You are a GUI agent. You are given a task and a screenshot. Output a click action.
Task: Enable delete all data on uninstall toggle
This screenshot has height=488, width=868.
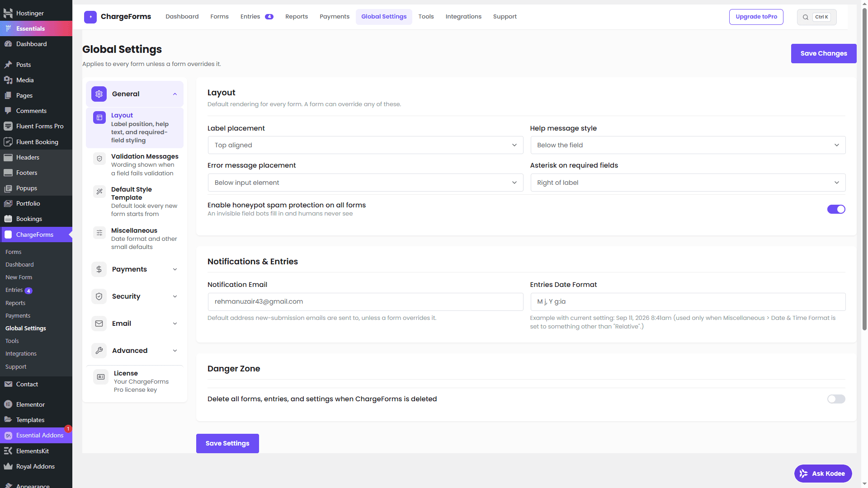click(836, 399)
